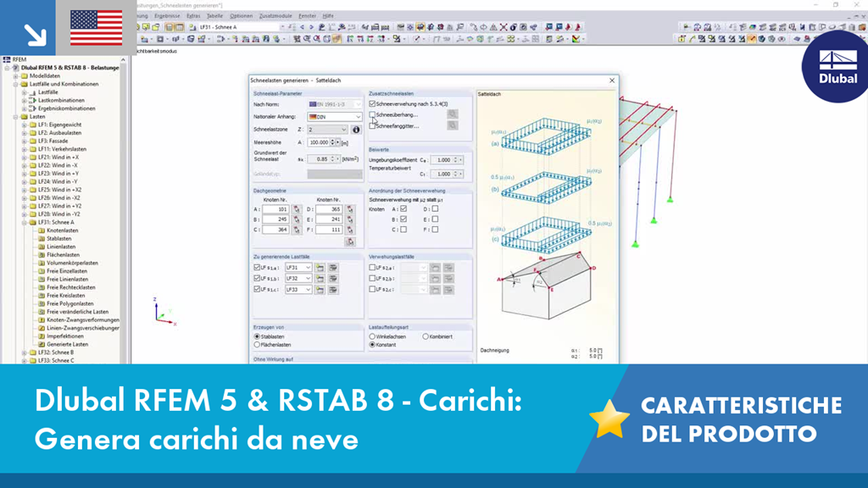Viewport: 868px width, 488px height.
Task: Pick node A graphically with its select icon
Action: (297, 209)
